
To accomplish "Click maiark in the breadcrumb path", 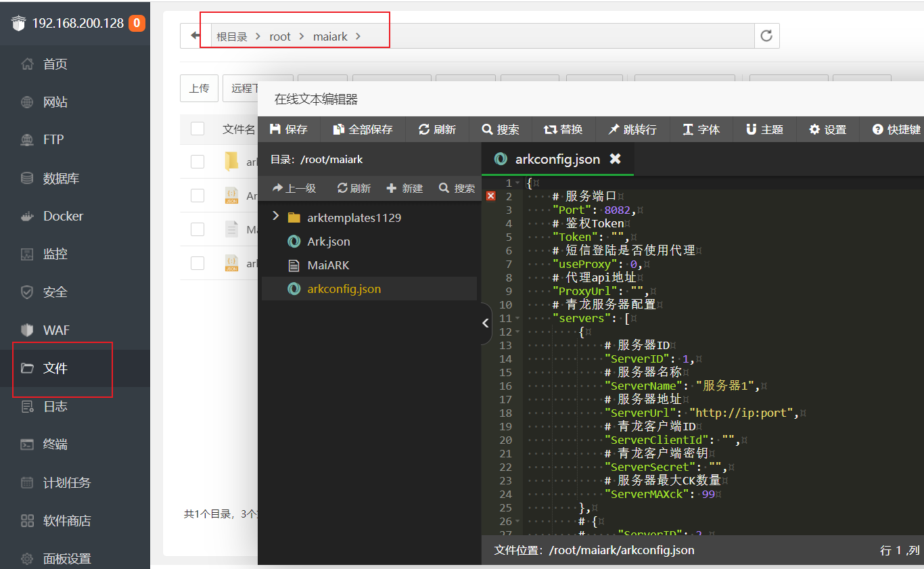I will pyautogui.click(x=330, y=37).
